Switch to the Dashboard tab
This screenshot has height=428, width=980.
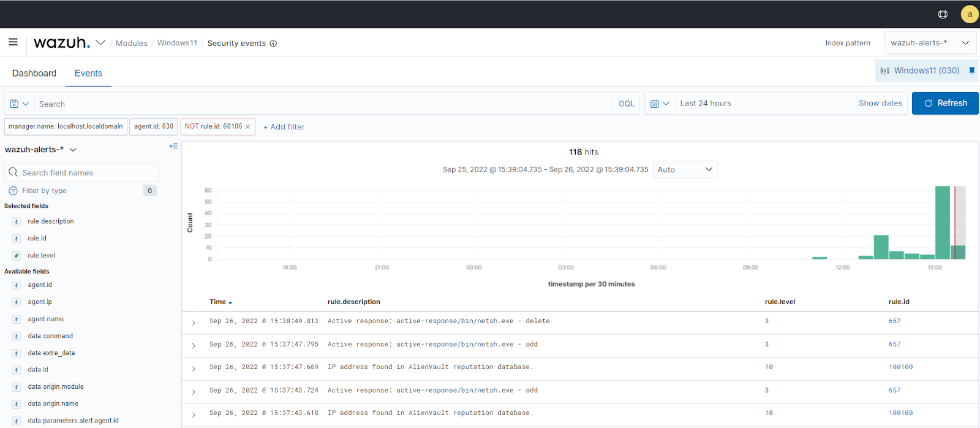34,73
